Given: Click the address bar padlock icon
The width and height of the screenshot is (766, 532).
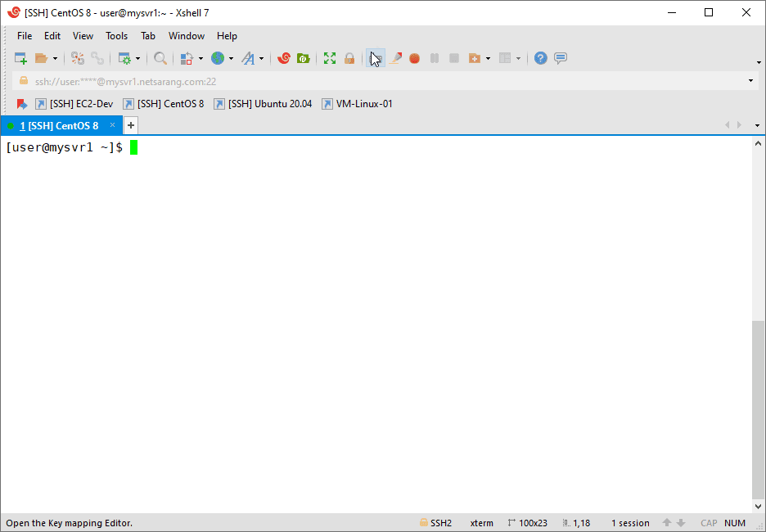Looking at the screenshot, I should point(24,80).
